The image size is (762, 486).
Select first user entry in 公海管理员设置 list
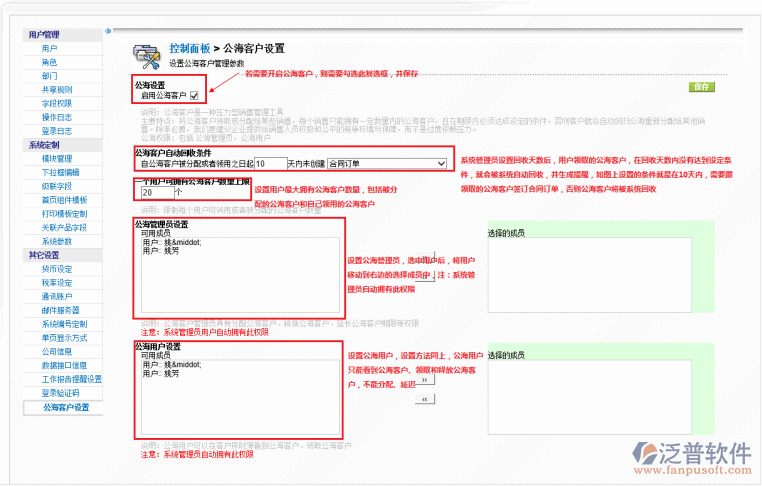click(172, 243)
